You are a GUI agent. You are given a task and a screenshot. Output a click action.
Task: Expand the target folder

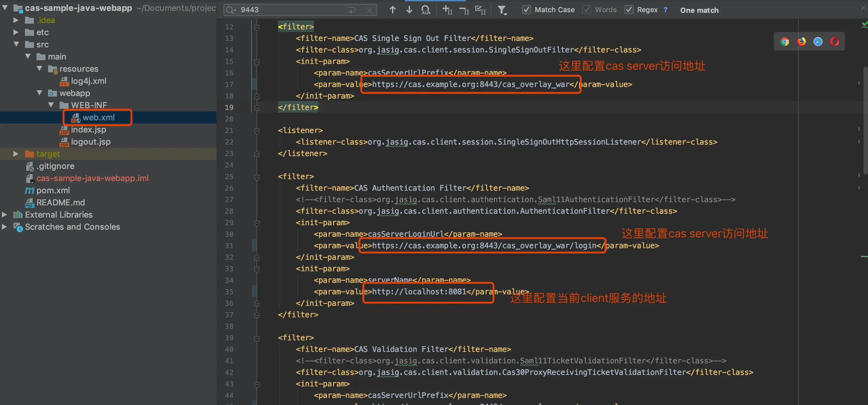[x=16, y=154]
